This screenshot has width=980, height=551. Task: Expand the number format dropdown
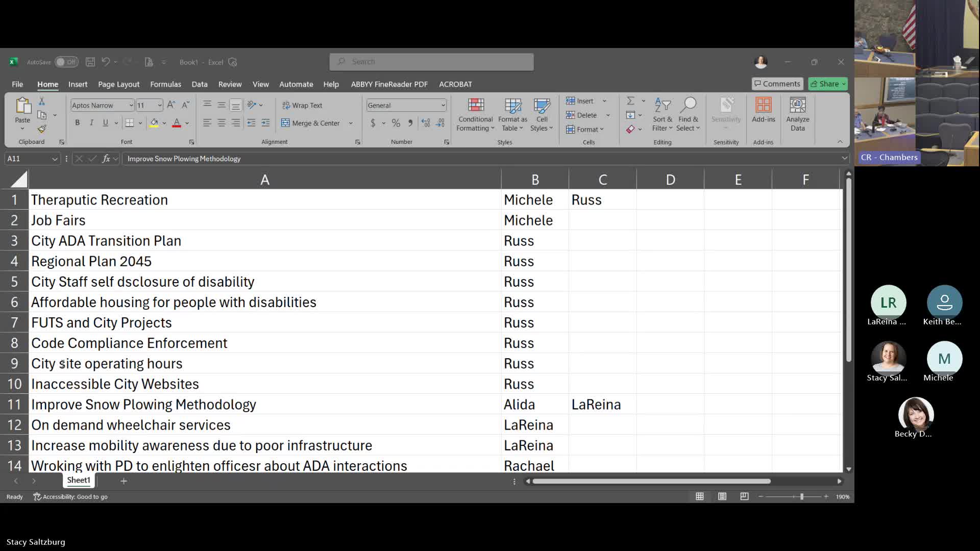(443, 106)
